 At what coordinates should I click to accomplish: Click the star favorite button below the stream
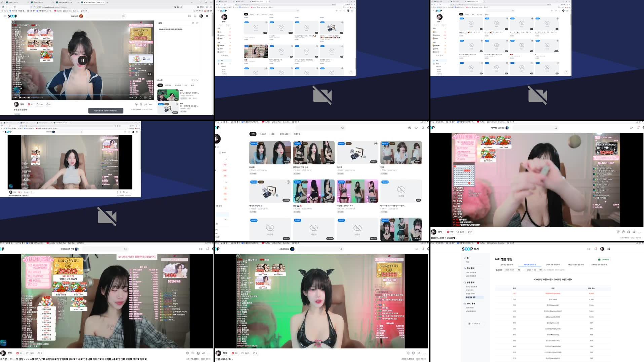[x=38, y=104]
